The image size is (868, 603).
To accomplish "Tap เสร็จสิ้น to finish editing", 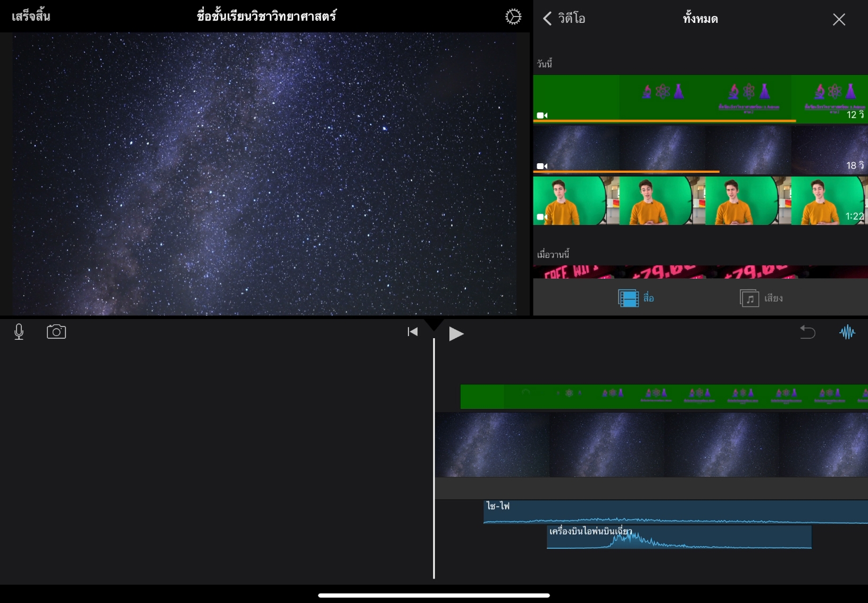I will coord(31,16).
